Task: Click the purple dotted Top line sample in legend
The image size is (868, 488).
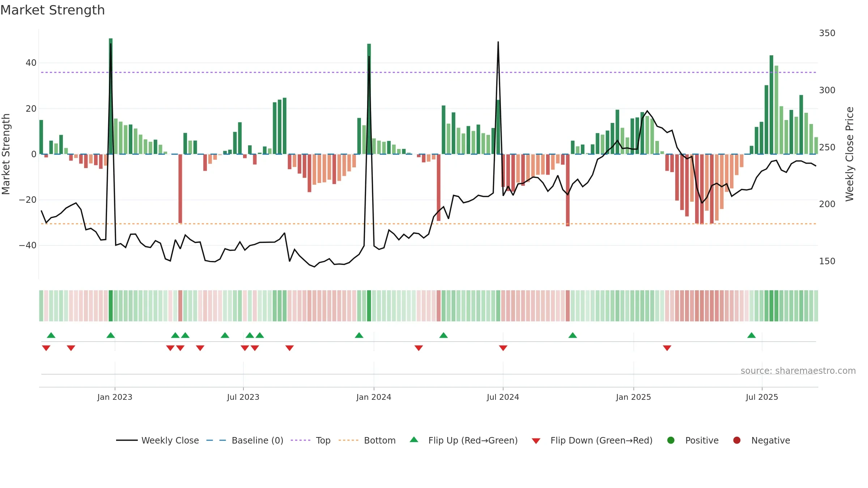Action: (x=301, y=440)
